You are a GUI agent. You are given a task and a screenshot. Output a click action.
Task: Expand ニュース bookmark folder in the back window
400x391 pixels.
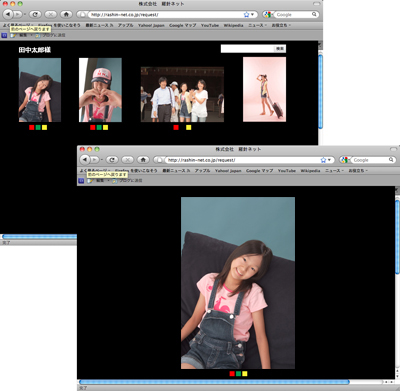click(257, 25)
